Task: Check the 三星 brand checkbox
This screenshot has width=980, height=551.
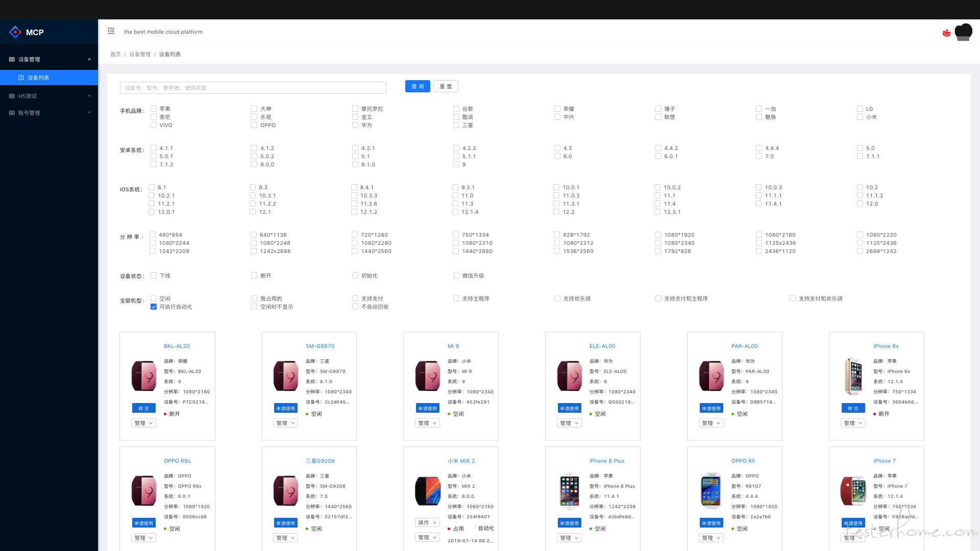Action: (456, 125)
